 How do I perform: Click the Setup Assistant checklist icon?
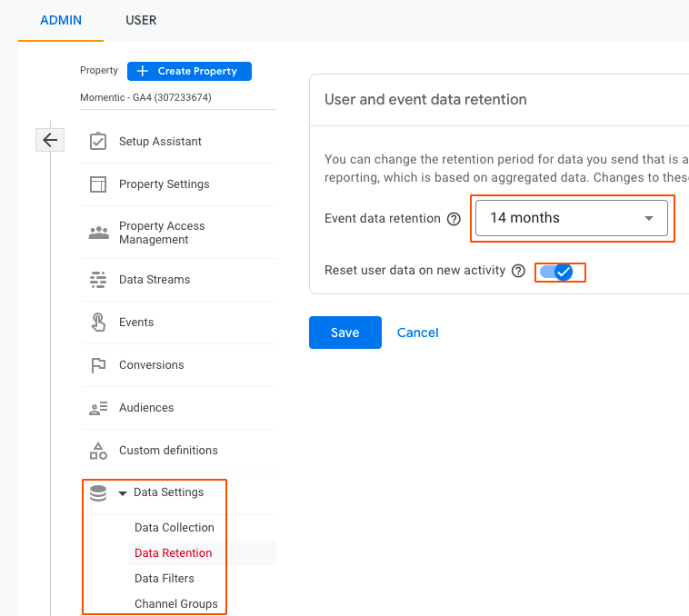tap(98, 142)
